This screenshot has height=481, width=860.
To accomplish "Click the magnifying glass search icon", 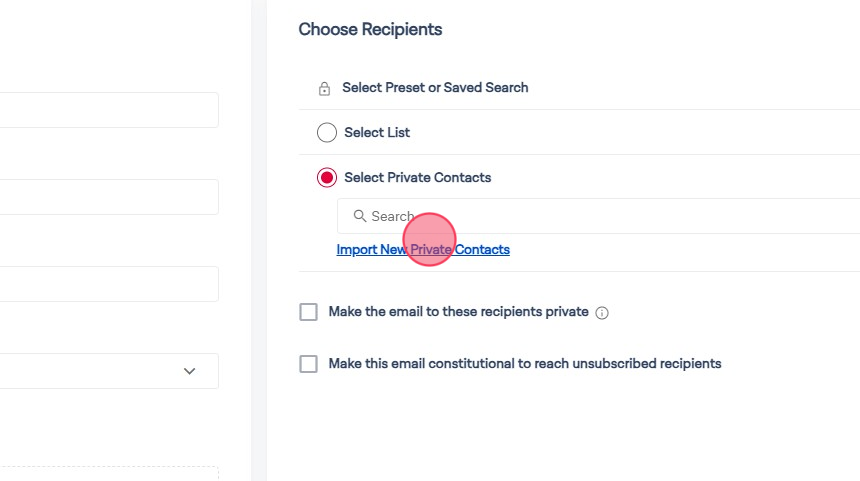I will pyautogui.click(x=360, y=216).
